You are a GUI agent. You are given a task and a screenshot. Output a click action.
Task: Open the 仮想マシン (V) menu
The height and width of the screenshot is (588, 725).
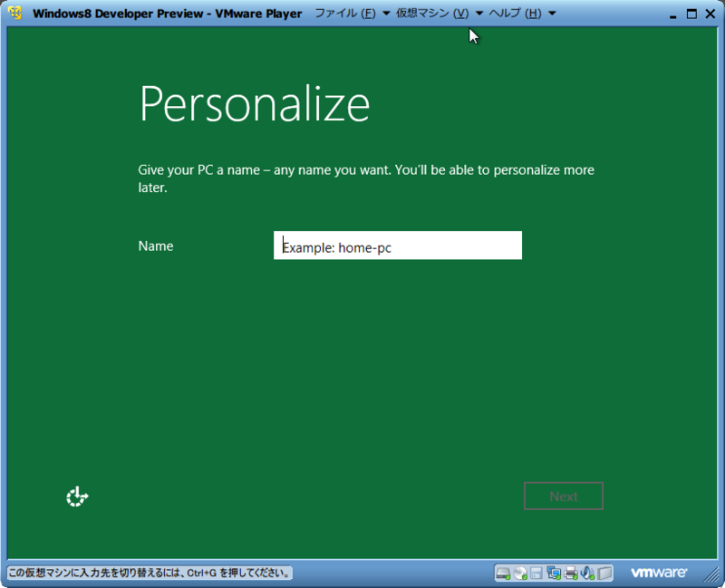click(432, 13)
